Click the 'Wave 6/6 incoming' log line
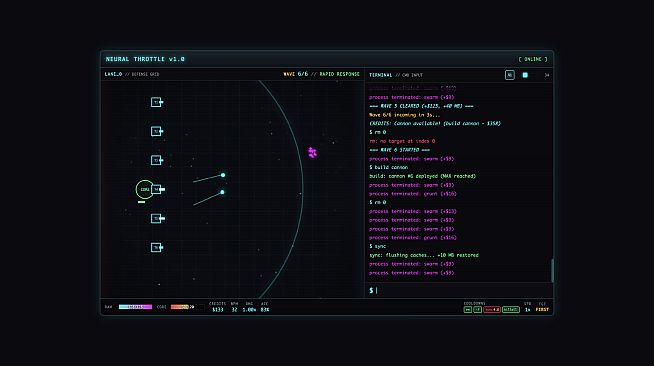The image size is (654, 366). pos(404,115)
